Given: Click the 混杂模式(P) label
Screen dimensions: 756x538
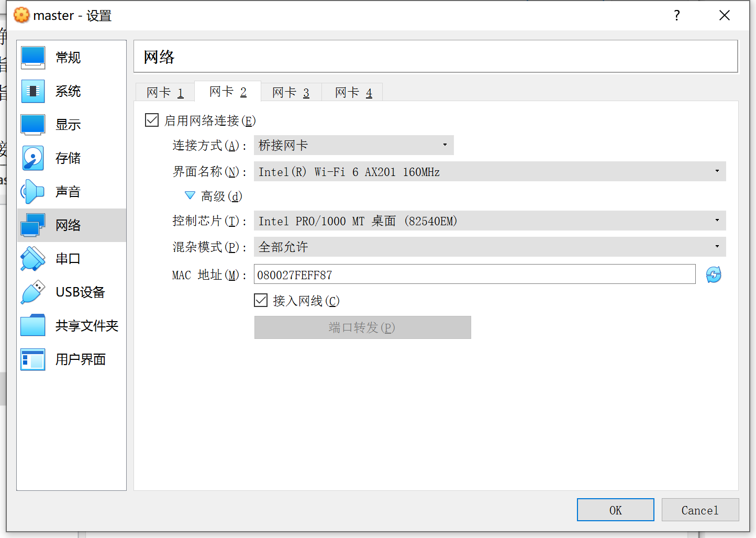Looking at the screenshot, I should (209, 247).
